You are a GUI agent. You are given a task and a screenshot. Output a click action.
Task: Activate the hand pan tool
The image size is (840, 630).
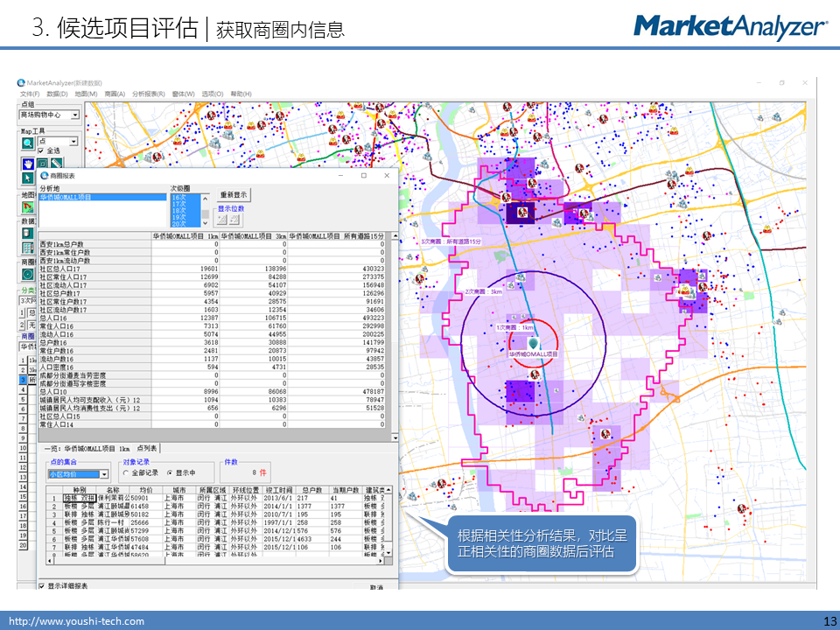pyautogui.click(x=28, y=164)
